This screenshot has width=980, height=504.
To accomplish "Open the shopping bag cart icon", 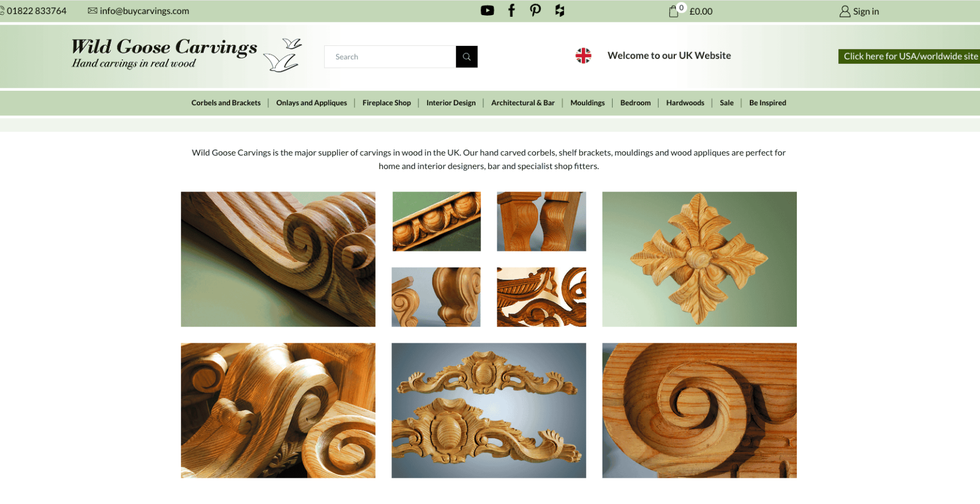I will [674, 11].
